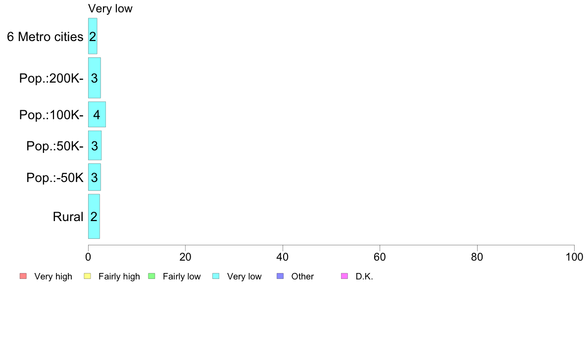
Task: Click the Other blue legend swatch
Action: point(280,276)
